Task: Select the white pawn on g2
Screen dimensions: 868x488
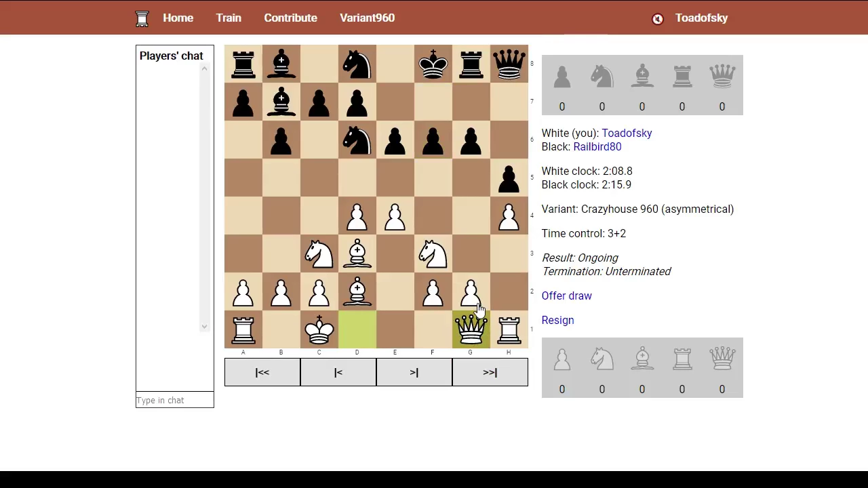Action: (x=471, y=291)
